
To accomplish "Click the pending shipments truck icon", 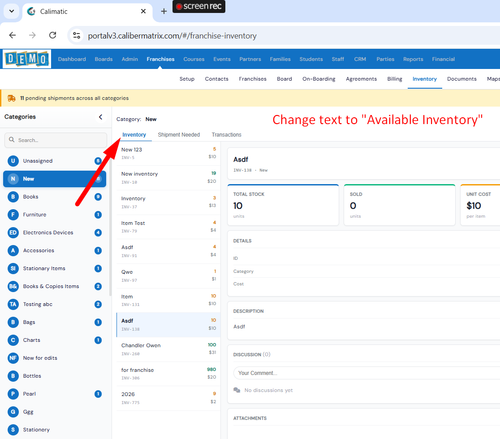I will click(x=12, y=98).
